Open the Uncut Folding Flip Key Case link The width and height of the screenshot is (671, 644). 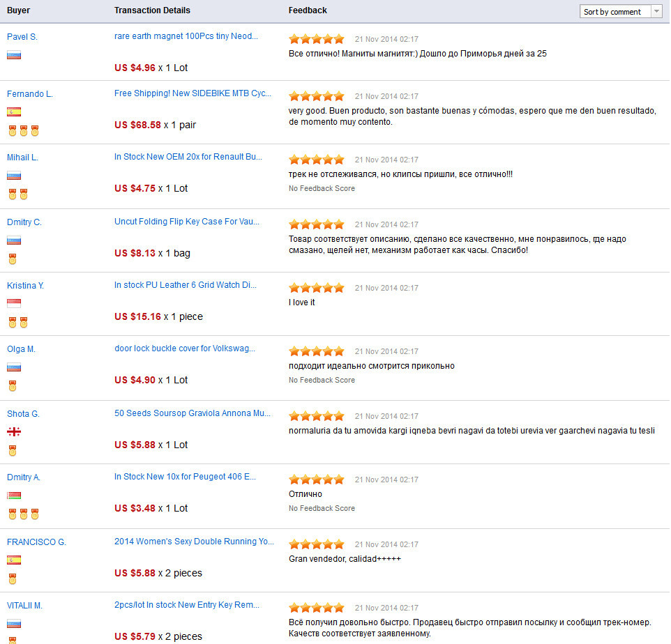186,222
